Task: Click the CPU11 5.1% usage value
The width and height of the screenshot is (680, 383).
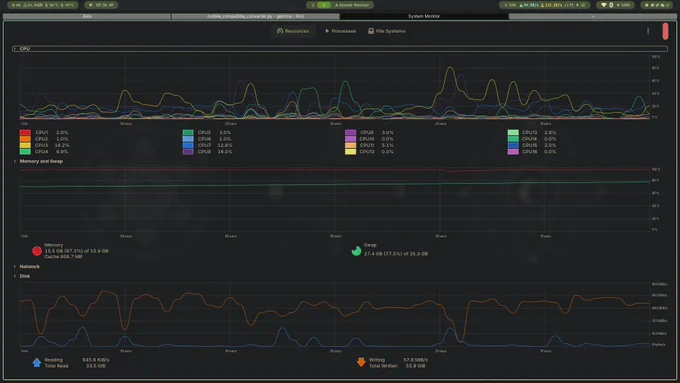Action: (x=388, y=145)
